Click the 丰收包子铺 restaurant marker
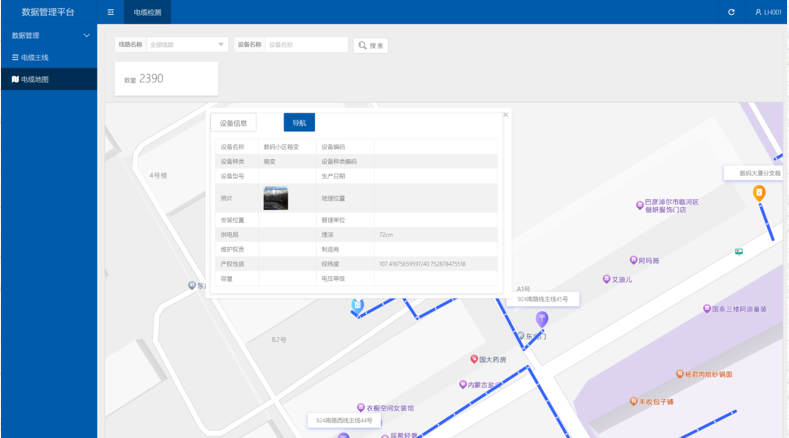The image size is (789, 438). [x=633, y=402]
